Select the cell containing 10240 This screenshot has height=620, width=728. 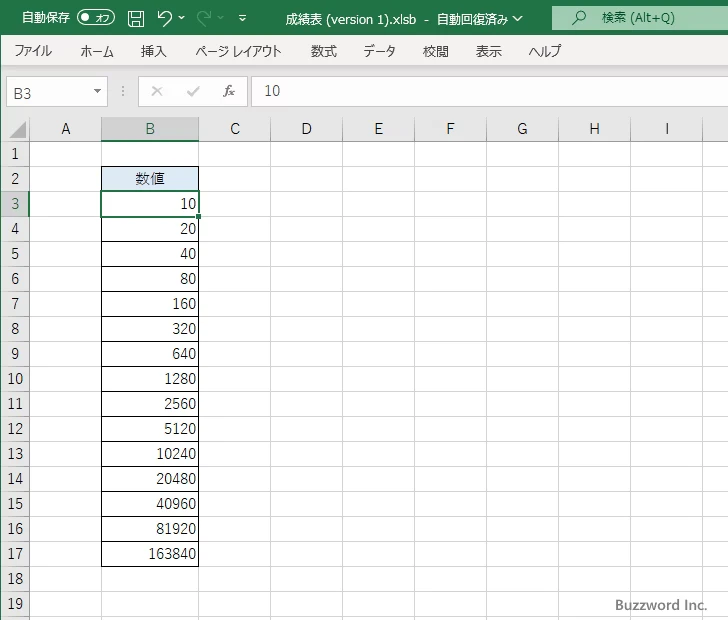(150, 454)
